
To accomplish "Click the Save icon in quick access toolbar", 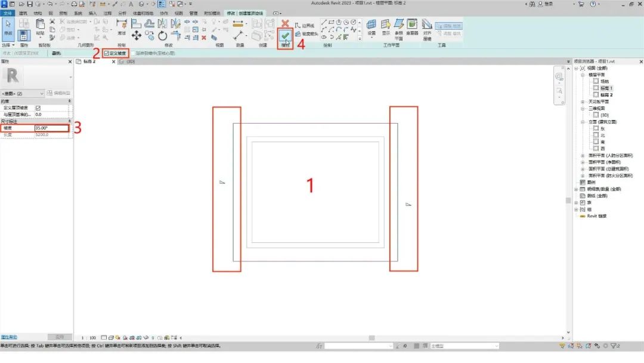I will 30,4.
